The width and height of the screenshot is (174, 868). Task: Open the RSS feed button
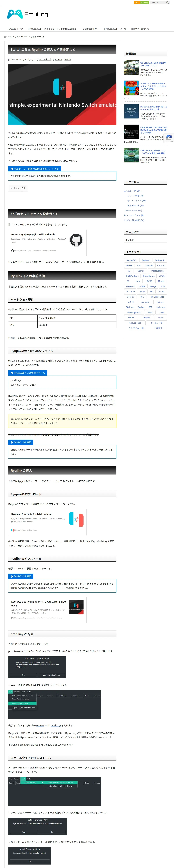tap(137, 2)
